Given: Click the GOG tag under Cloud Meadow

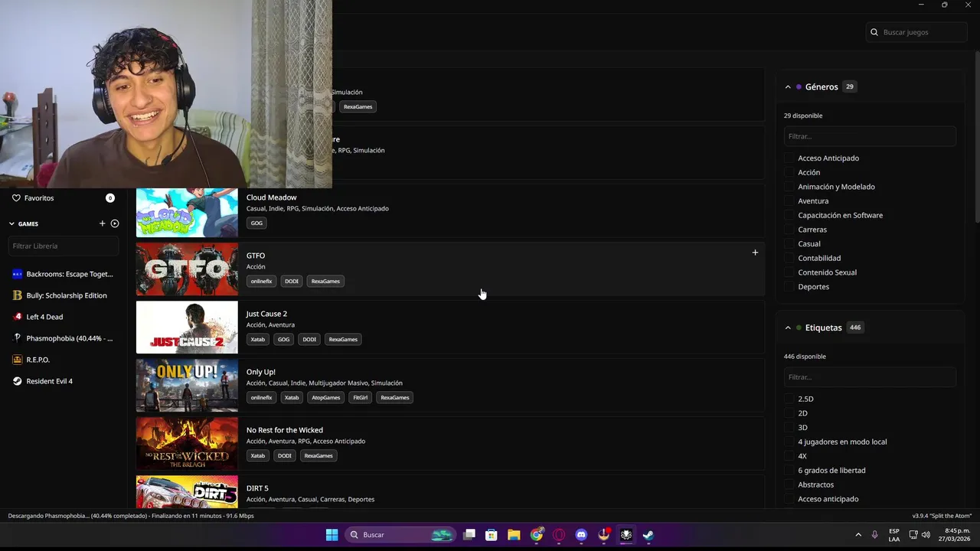Looking at the screenshot, I should click(256, 223).
